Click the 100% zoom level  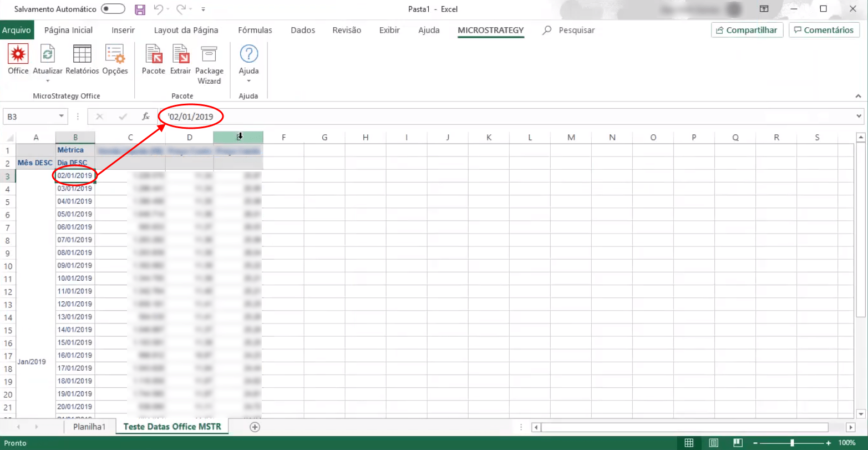pyautogui.click(x=847, y=443)
